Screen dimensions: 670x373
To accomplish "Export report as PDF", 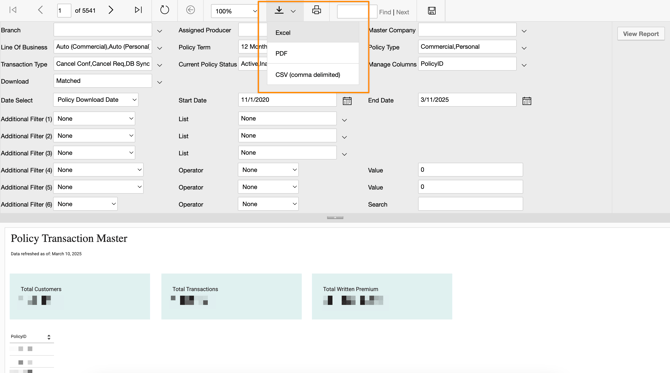I will point(313,53).
